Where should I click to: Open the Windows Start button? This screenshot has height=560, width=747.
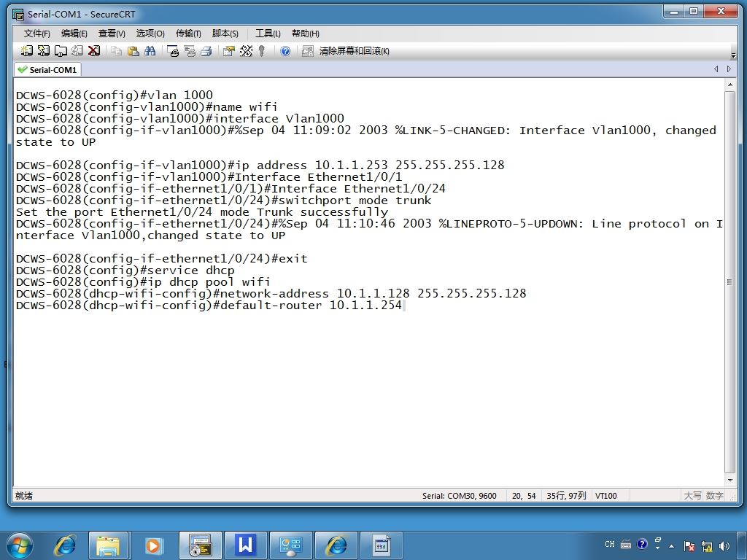click(20, 545)
